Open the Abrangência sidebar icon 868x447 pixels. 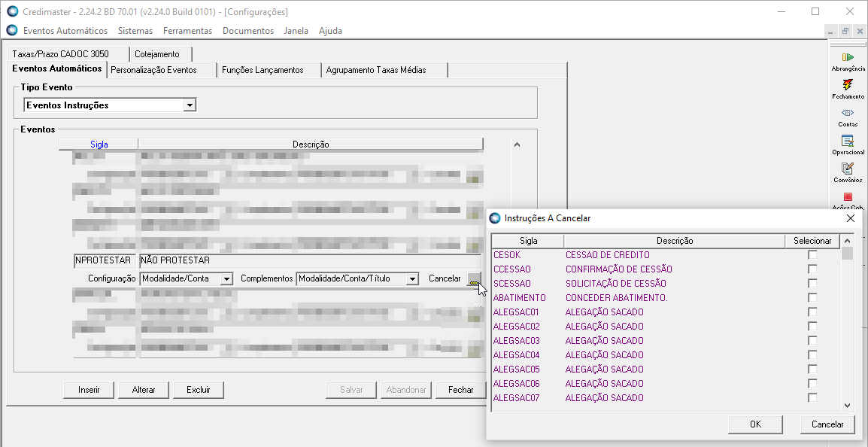[x=848, y=61]
